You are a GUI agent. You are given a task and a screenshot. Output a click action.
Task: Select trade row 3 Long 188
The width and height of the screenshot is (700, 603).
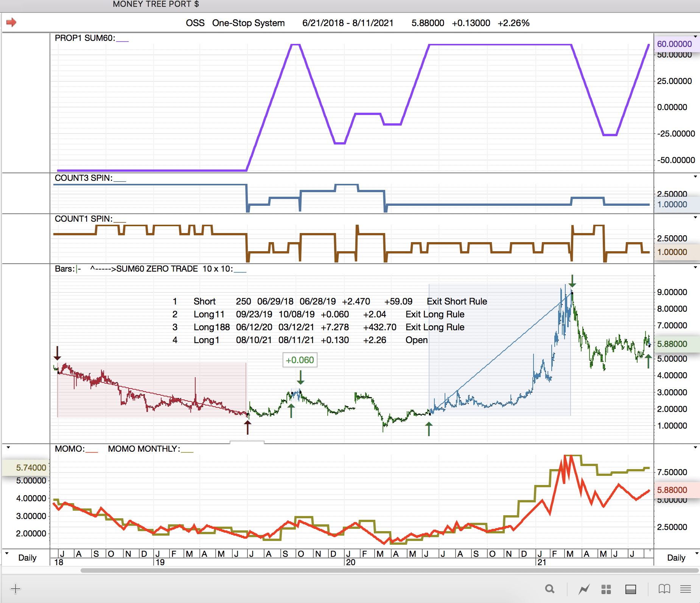pos(318,327)
